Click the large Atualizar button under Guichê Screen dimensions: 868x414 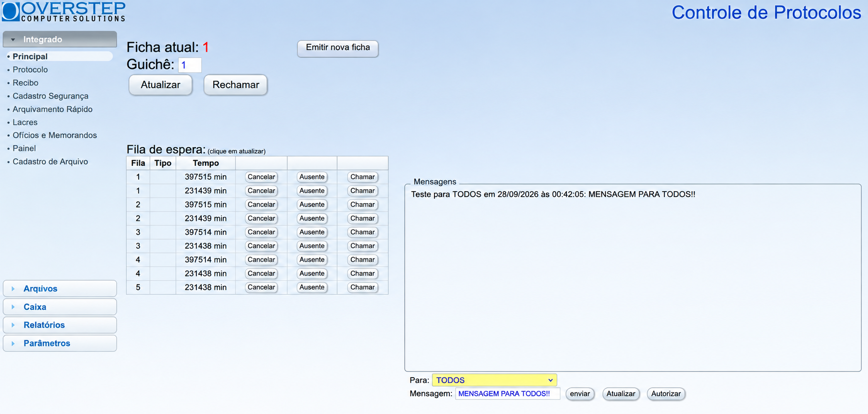click(x=161, y=85)
